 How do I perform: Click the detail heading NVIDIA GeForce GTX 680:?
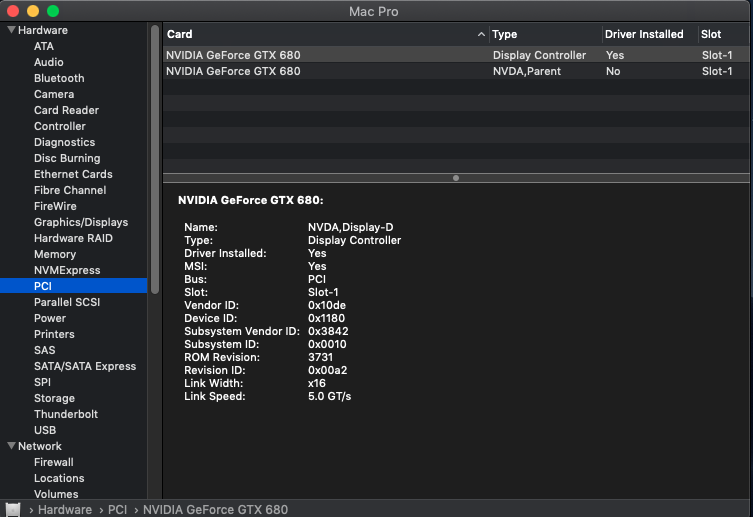pyautogui.click(x=251, y=200)
